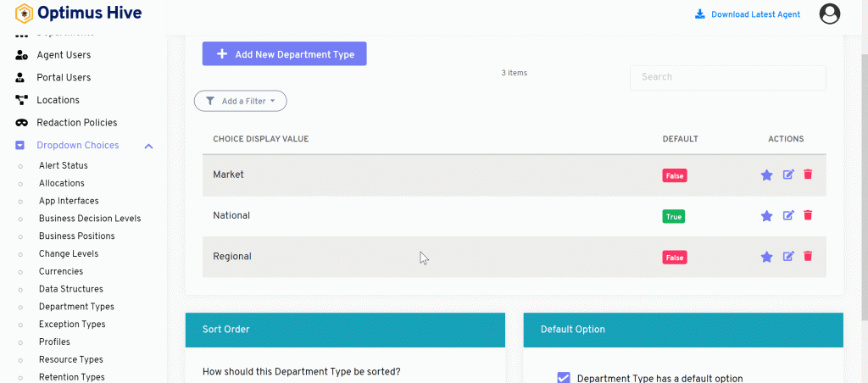Delete the Regional department type
The height and width of the screenshot is (383, 868).
click(x=808, y=256)
